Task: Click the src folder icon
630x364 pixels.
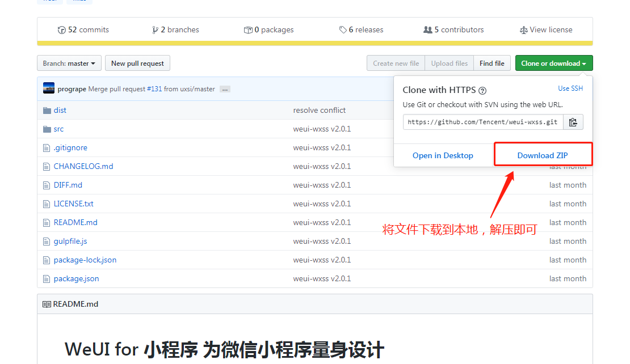Action: [x=47, y=129]
